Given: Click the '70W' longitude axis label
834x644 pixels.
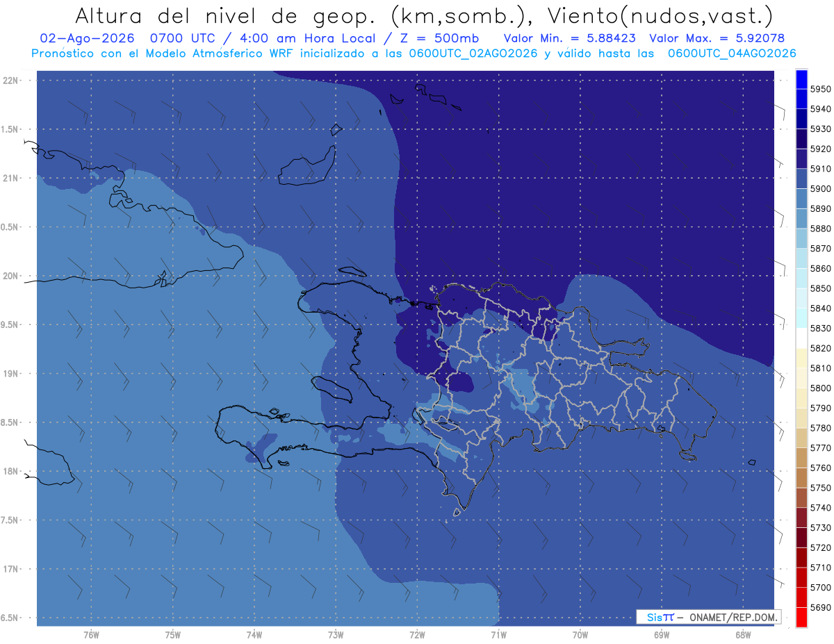Looking at the screenshot, I should 580,634.
